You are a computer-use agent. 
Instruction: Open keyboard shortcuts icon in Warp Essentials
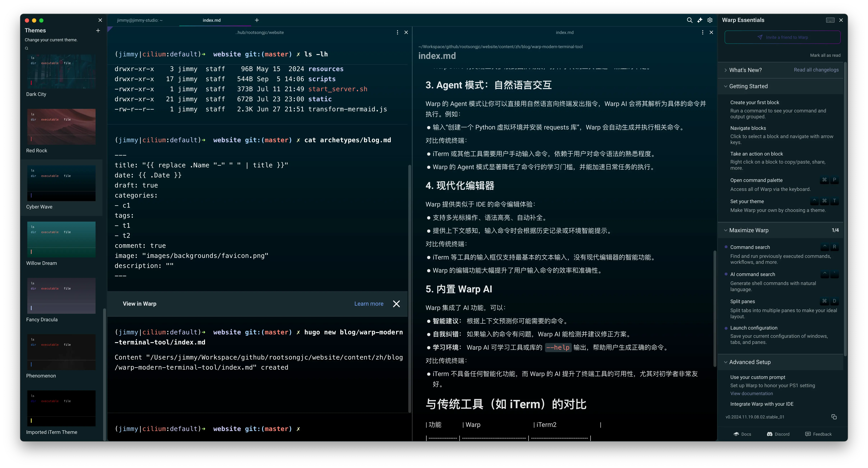[830, 20]
